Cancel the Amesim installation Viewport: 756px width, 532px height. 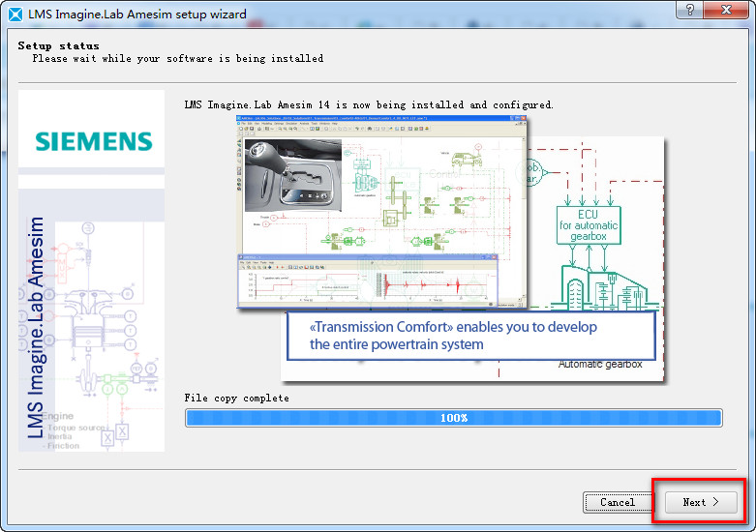[x=618, y=502]
